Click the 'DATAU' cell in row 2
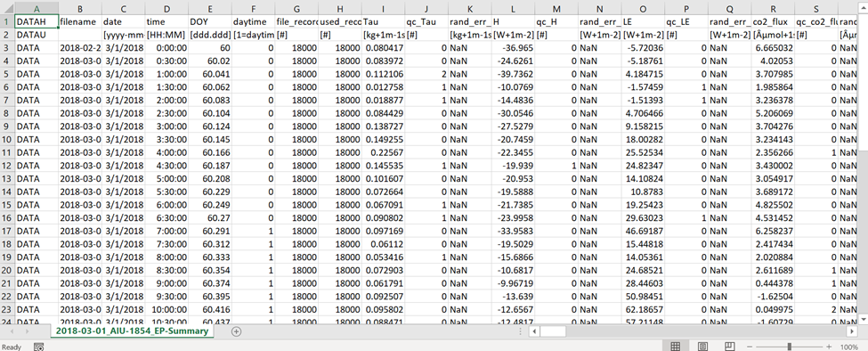 pyautogui.click(x=37, y=35)
